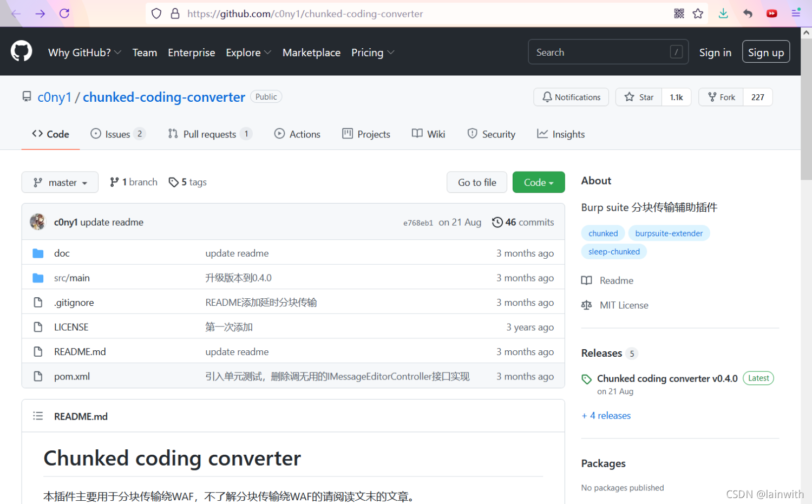Fork the repository

(x=721, y=97)
